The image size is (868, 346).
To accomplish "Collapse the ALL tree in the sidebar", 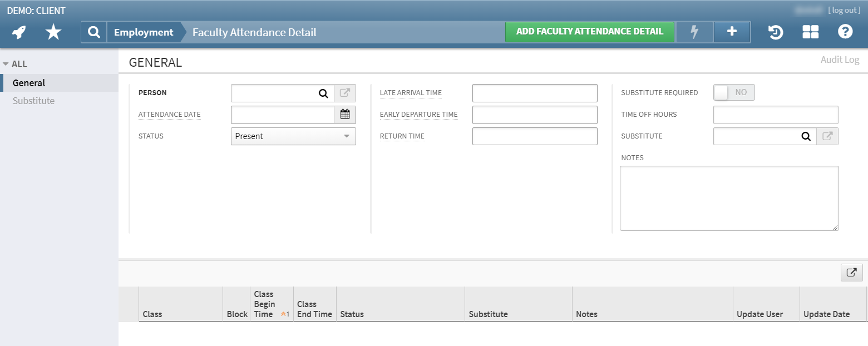I will coord(6,63).
